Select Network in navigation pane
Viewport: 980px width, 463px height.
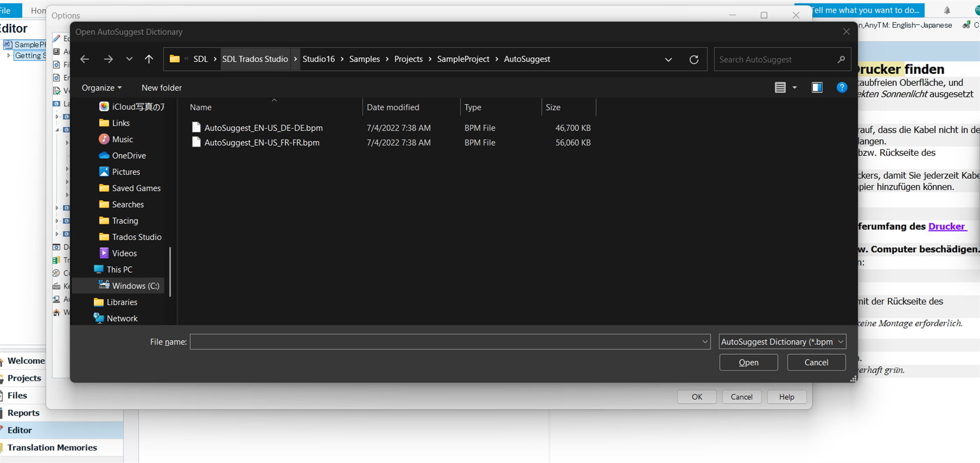115,319
